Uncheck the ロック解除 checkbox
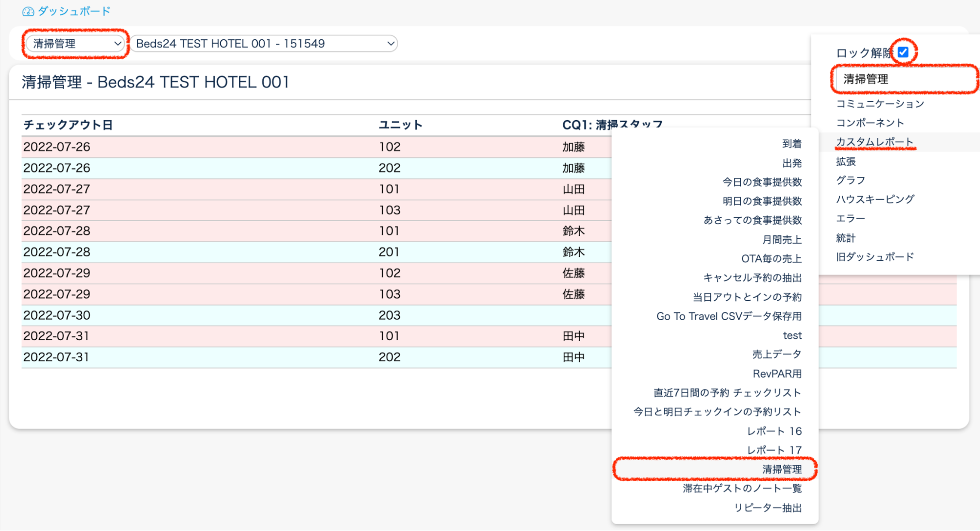980x531 pixels. 903,52
